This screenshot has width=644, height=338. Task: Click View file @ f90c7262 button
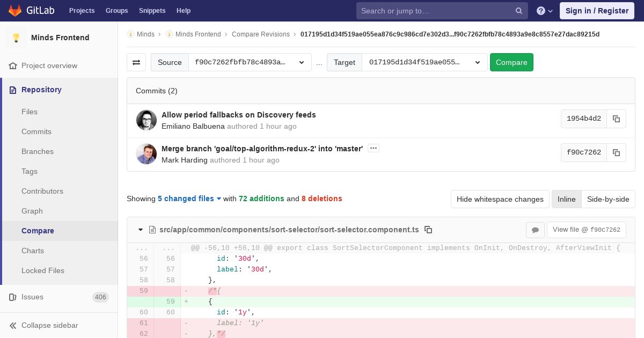click(x=587, y=230)
